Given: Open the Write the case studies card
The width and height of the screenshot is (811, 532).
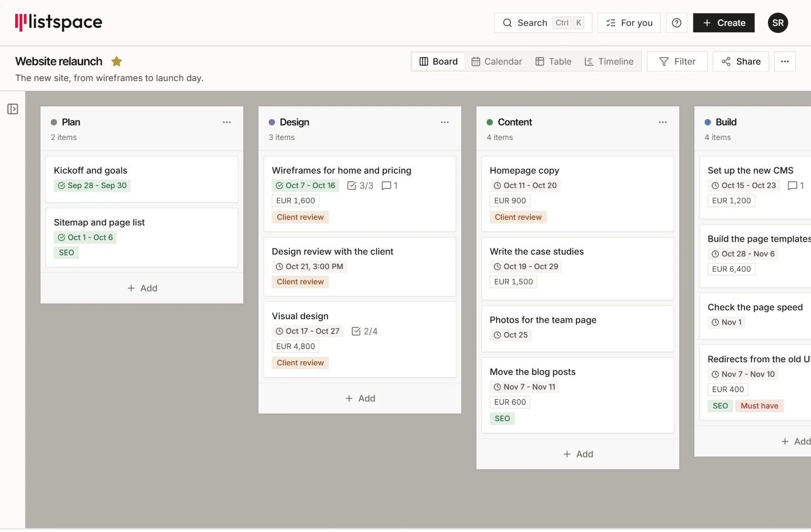Looking at the screenshot, I should pyautogui.click(x=578, y=269).
